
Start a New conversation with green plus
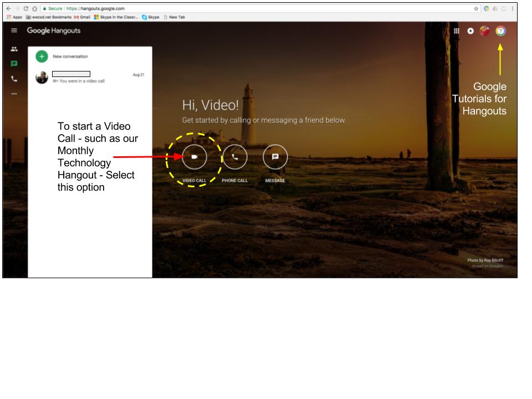tap(42, 57)
